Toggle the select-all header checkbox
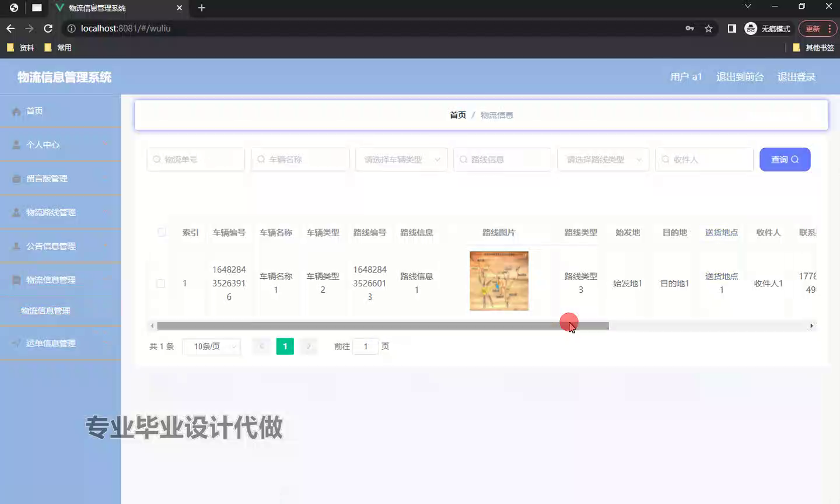The width and height of the screenshot is (840, 504). [162, 232]
